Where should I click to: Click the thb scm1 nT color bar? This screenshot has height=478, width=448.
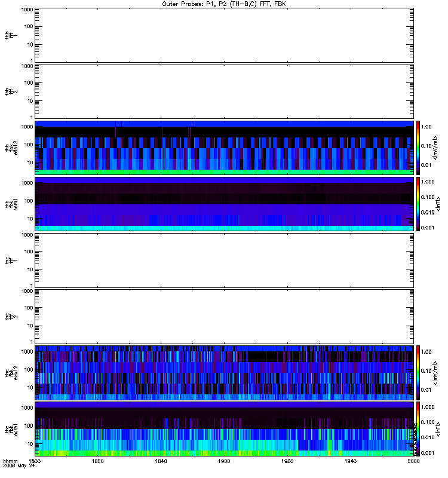click(x=418, y=204)
